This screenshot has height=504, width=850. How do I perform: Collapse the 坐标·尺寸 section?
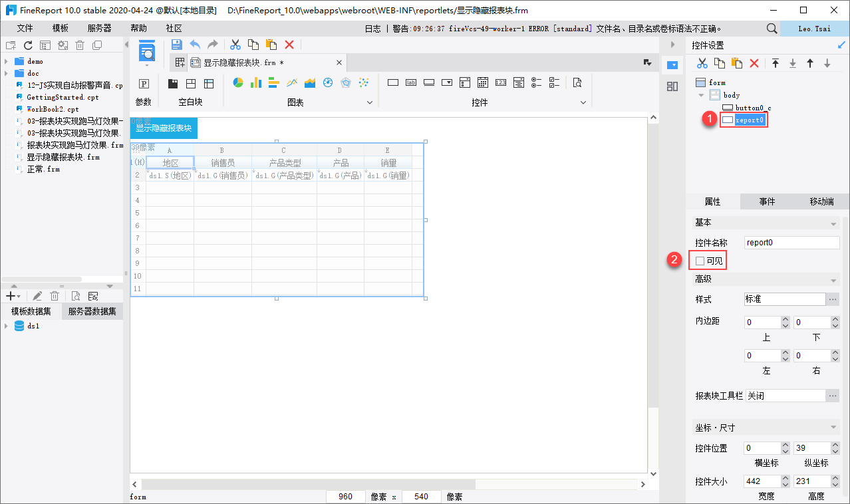point(833,428)
